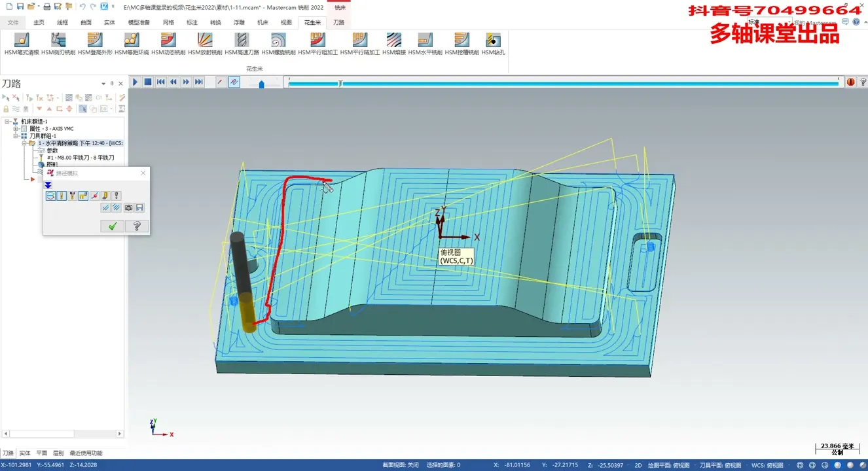Click camera snapshot icon in 路径模拟 dialog
The width and height of the screenshot is (868, 471).
click(x=129, y=207)
